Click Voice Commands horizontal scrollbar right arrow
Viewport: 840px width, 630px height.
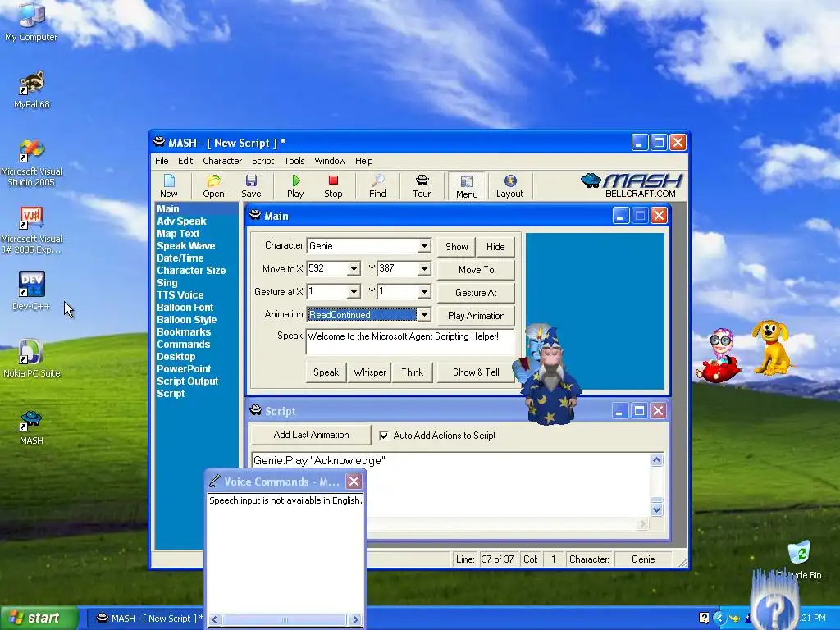[x=355, y=620]
